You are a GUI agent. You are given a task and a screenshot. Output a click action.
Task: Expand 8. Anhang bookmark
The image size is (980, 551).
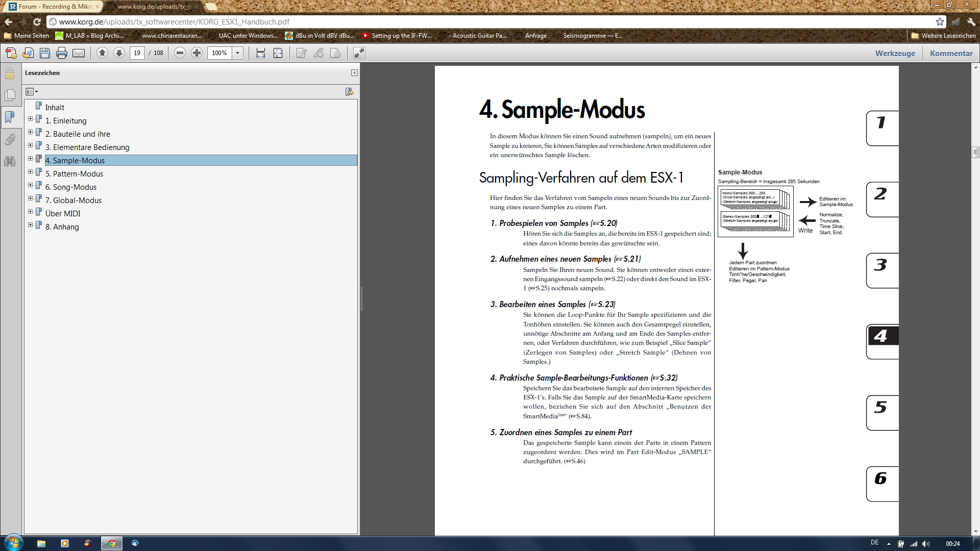tap(30, 225)
